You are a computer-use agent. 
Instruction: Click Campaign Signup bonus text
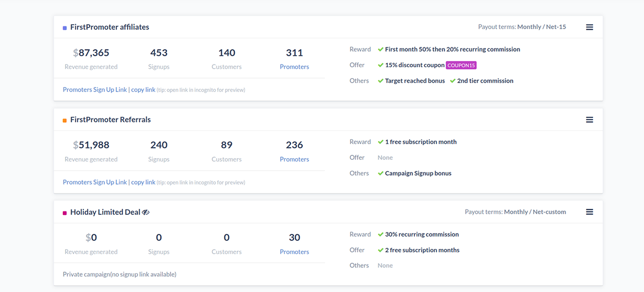(x=418, y=174)
